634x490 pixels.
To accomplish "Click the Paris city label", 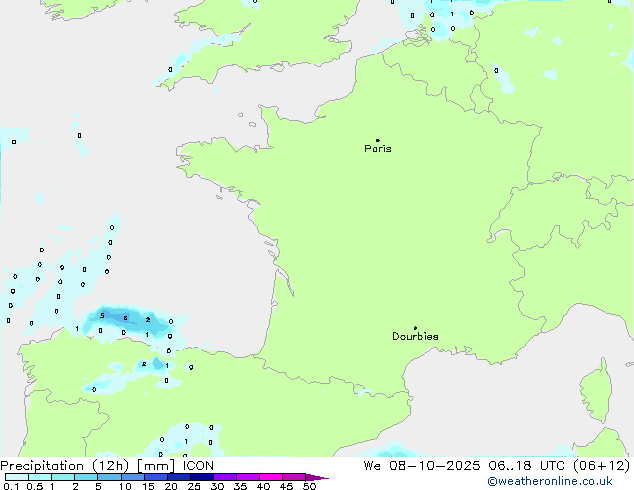I will [x=378, y=149].
